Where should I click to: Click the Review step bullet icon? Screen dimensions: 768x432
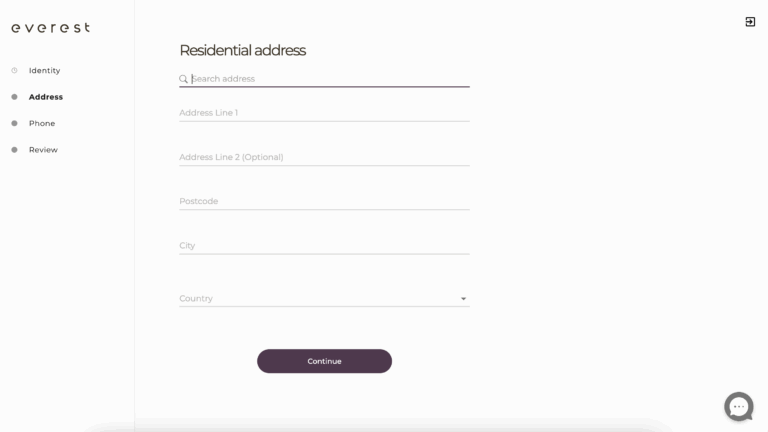click(x=14, y=150)
